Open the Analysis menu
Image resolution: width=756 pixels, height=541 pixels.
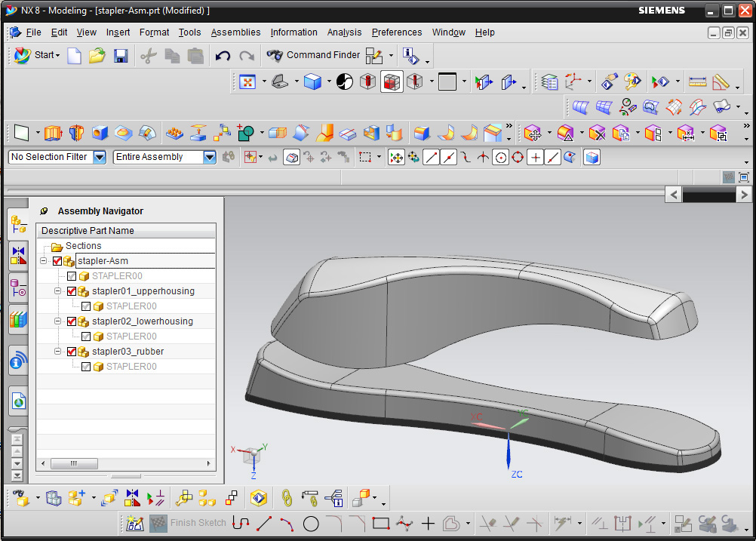[x=344, y=32]
